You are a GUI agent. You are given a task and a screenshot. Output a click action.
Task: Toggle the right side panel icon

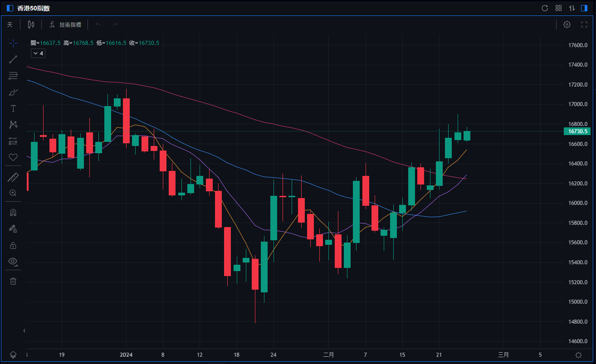point(584,8)
